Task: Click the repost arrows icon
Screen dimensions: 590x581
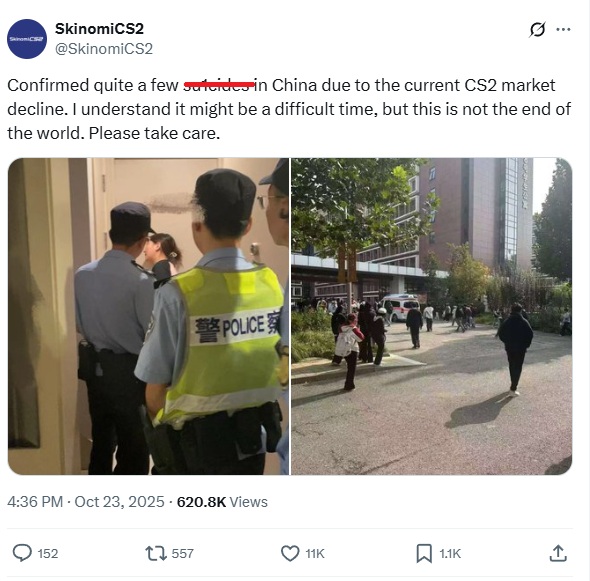Action: (156, 554)
